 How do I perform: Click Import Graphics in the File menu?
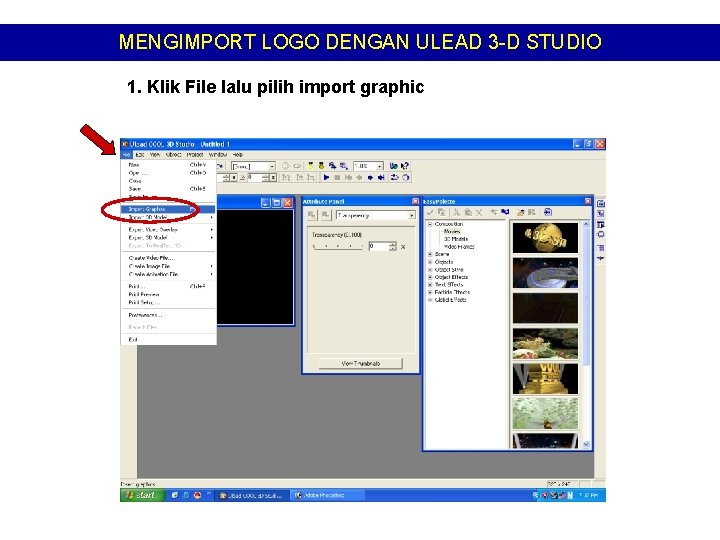pyautogui.click(x=168, y=209)
